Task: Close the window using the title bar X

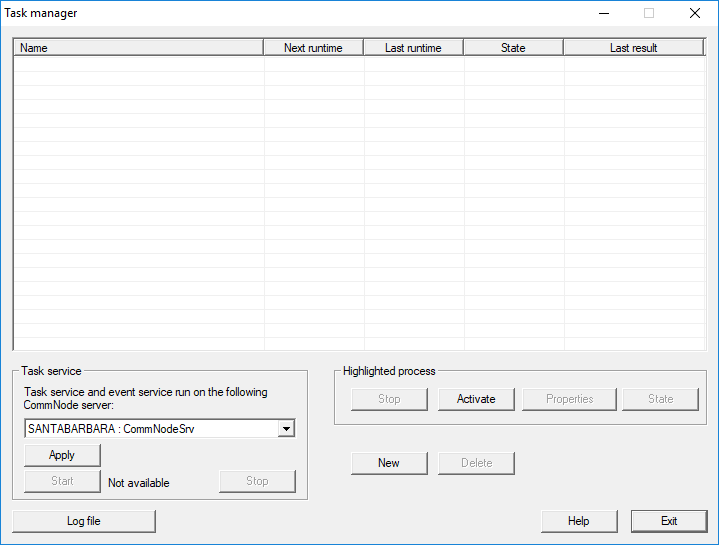Action: coord(695,13)
